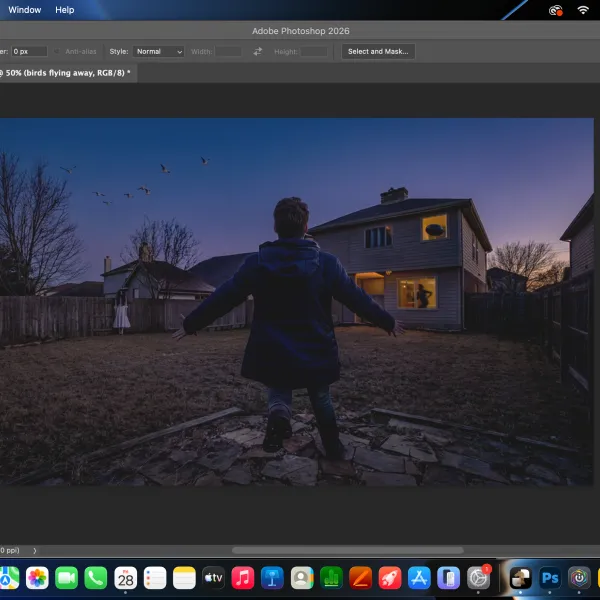Expand the status bar info arrow
The width and height of the screenshot is (600, 600).
coord(34,551)
